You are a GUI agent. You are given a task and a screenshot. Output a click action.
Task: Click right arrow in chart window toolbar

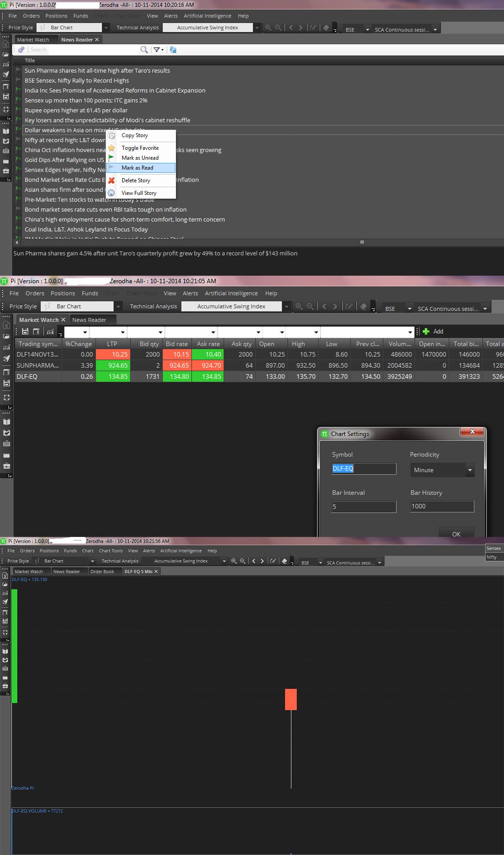(262, 561)
